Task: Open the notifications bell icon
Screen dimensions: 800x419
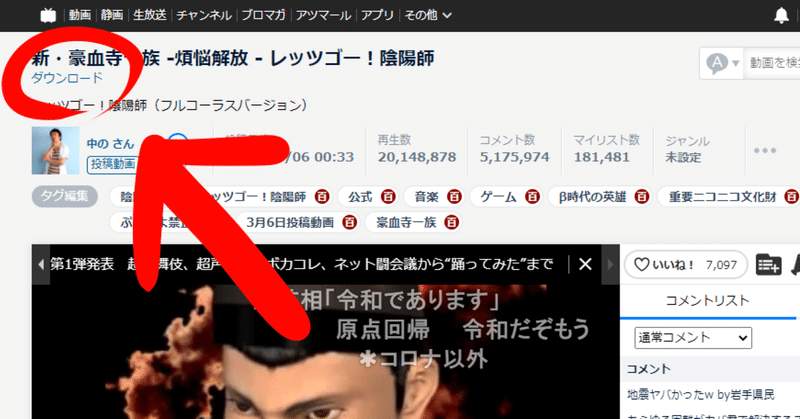Action: pos(781,15)
